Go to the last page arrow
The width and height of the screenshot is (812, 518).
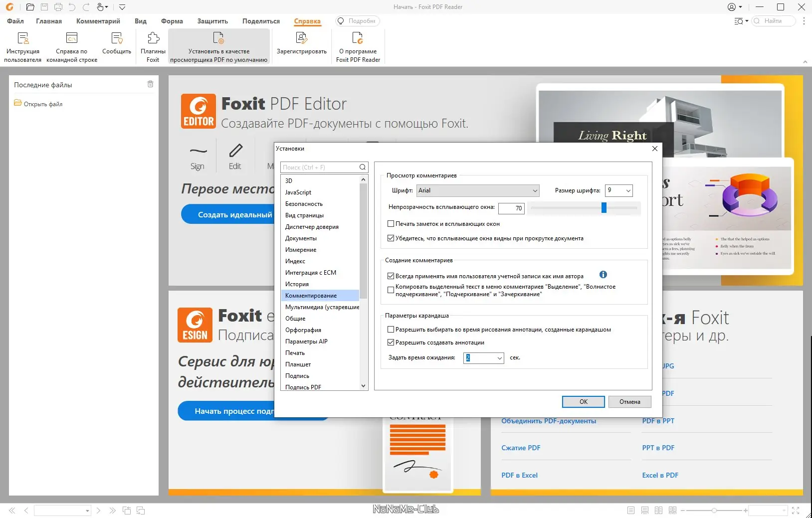(x=112, y=511)
